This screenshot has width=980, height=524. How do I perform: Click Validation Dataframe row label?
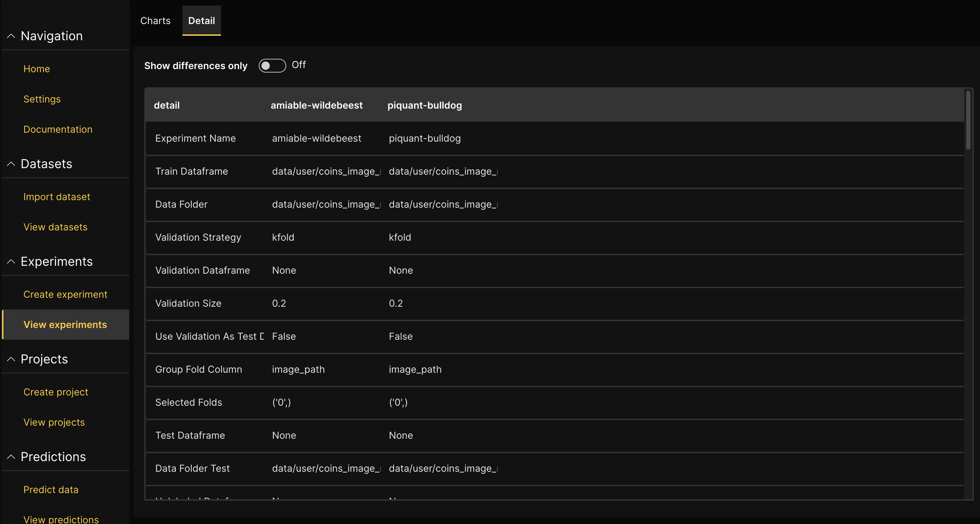[202, 270]
